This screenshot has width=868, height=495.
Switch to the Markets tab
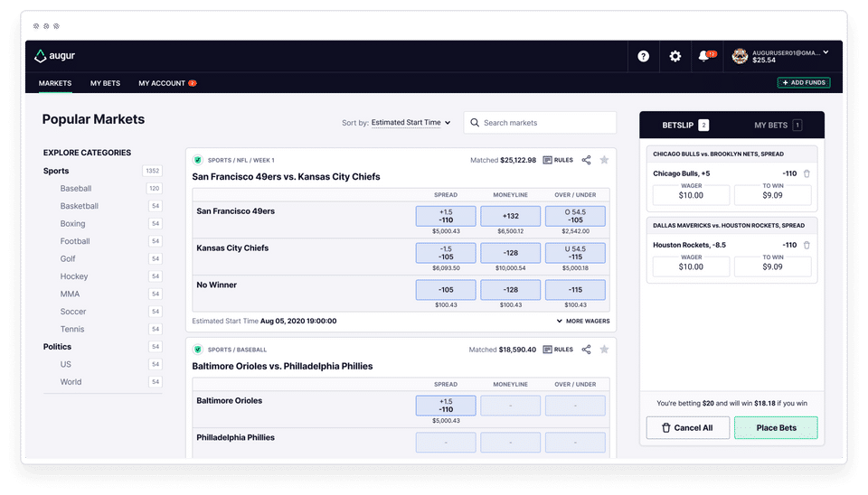(x=55, y=83)
